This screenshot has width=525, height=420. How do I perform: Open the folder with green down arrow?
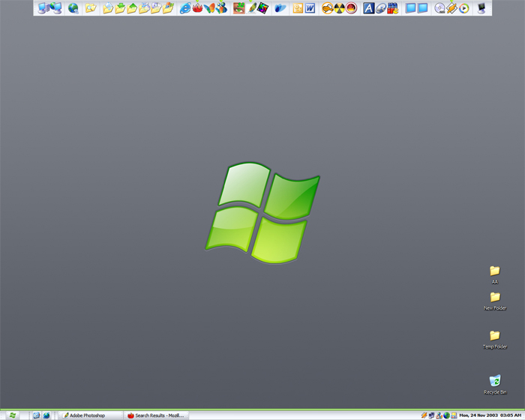click(120, 8)
